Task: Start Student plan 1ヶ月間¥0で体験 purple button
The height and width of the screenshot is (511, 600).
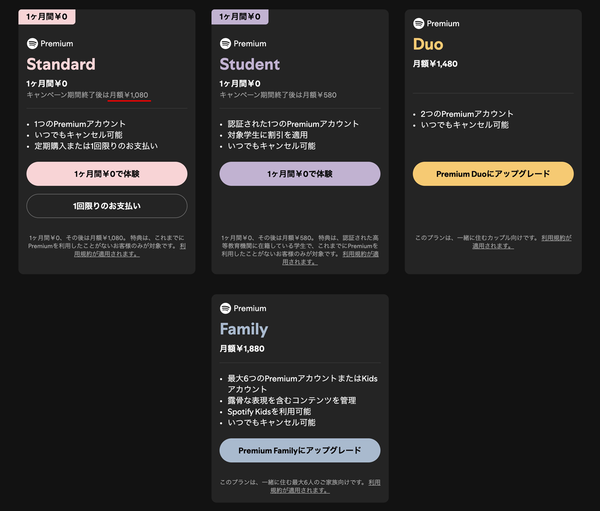Action: click(300, 174)
